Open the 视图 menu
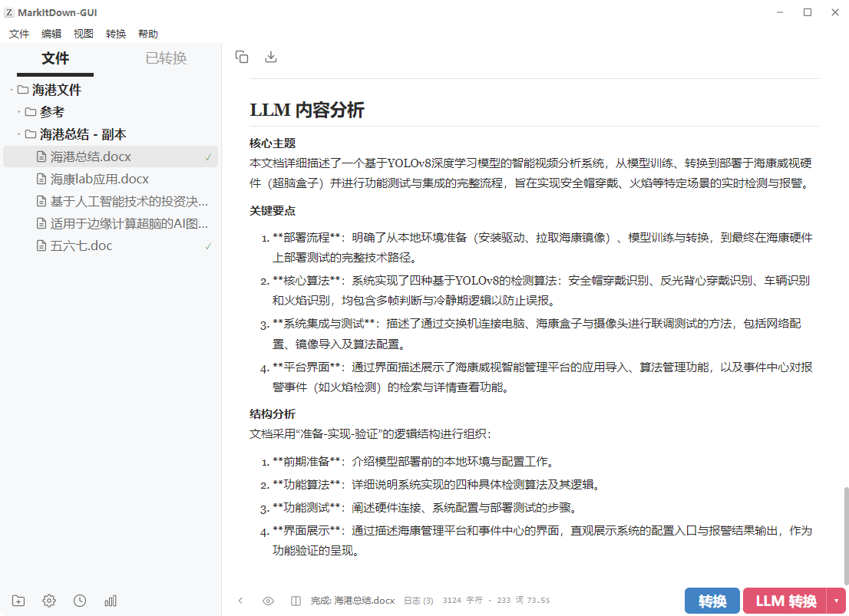This screenshot has width=849, height=616. pyautogui.click(x=84, y=34)
